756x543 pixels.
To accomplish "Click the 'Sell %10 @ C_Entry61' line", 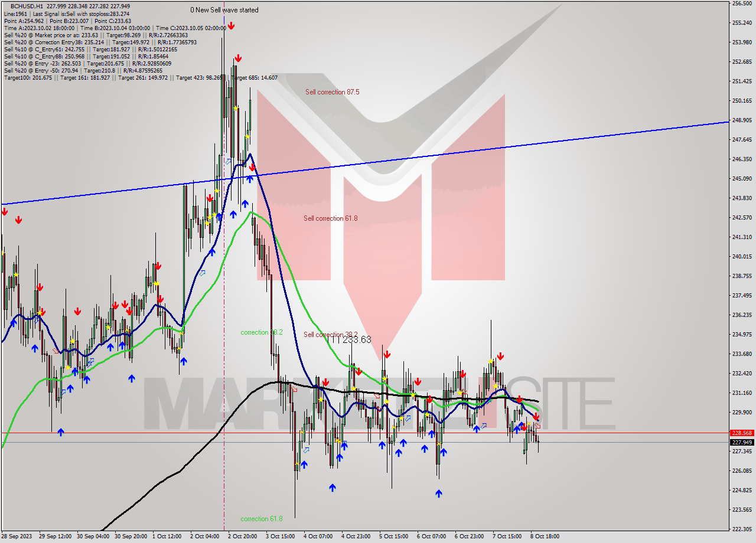I will pos(90,49).
